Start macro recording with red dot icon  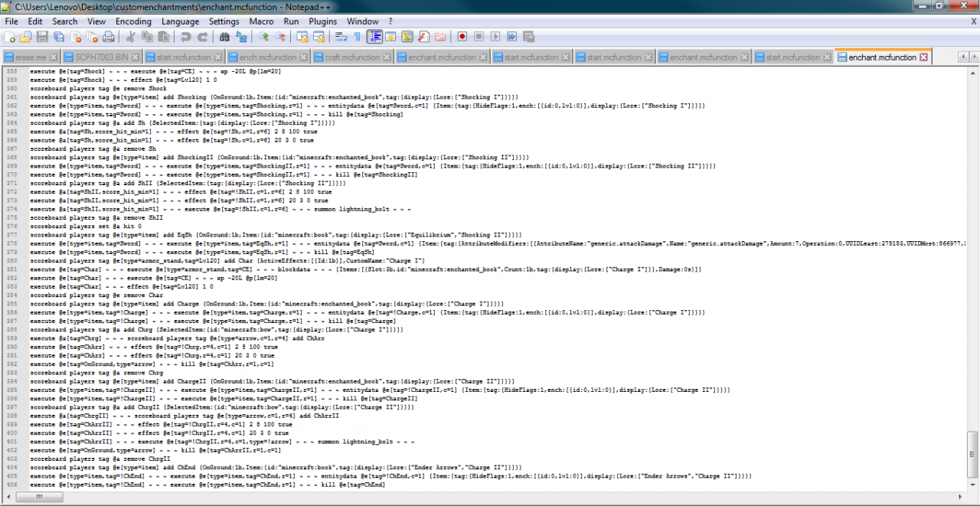(462, 37)
